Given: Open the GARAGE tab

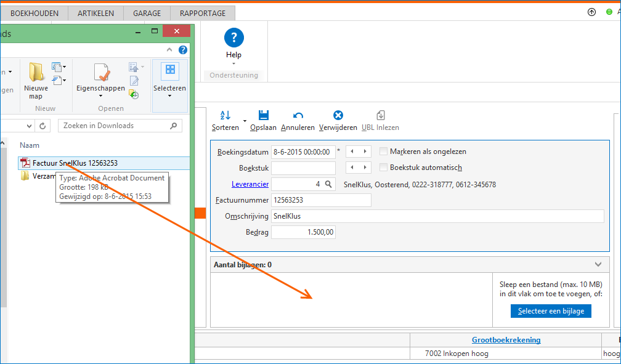Looking at the screenshot, I should 147,13.
